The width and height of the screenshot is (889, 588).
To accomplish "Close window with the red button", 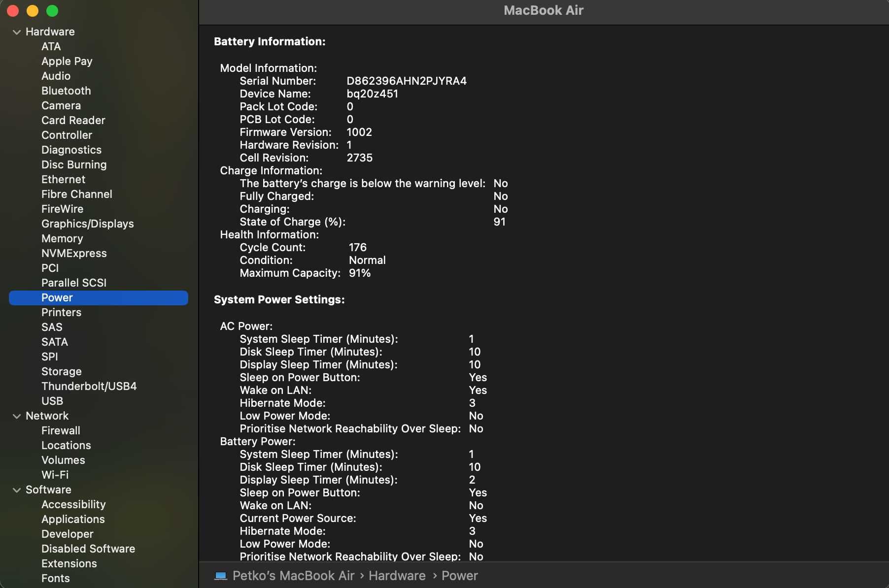I will tap(13, 11).
